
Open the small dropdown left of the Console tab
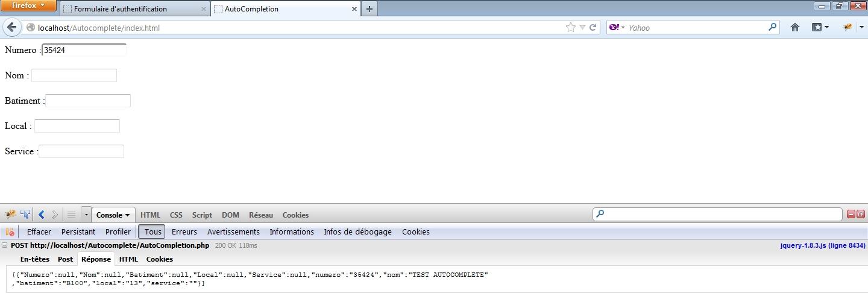(x=86, y=215)
